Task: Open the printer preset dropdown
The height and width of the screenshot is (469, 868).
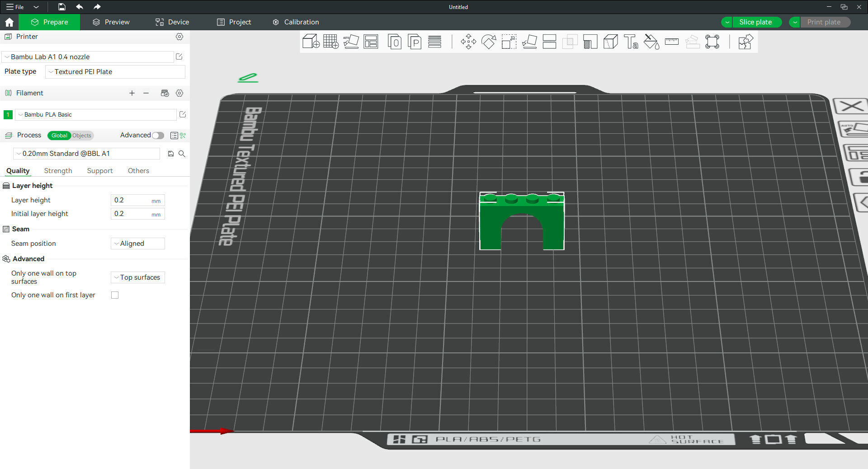Action: pyautogui.click(x=88, y=57)
